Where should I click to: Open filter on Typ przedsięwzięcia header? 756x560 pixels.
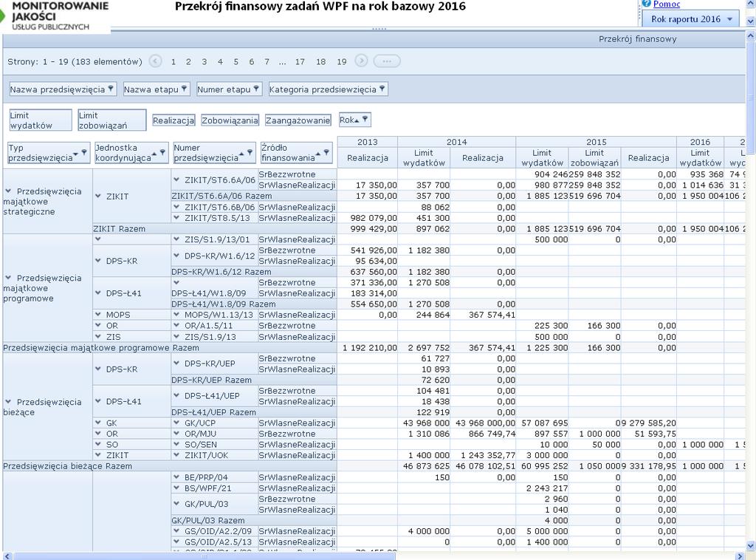click(84, 152)
